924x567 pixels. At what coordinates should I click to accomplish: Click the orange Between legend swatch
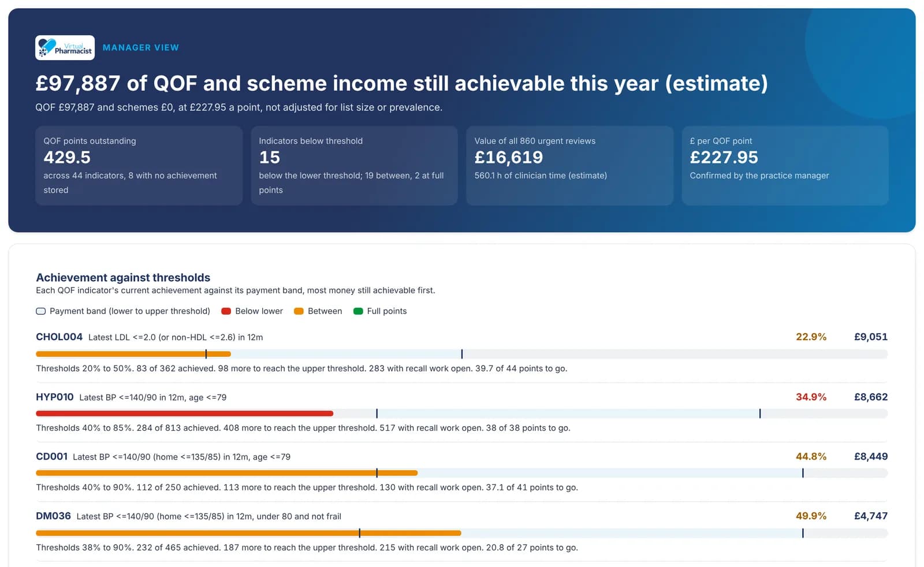click(x=299, y=311)
